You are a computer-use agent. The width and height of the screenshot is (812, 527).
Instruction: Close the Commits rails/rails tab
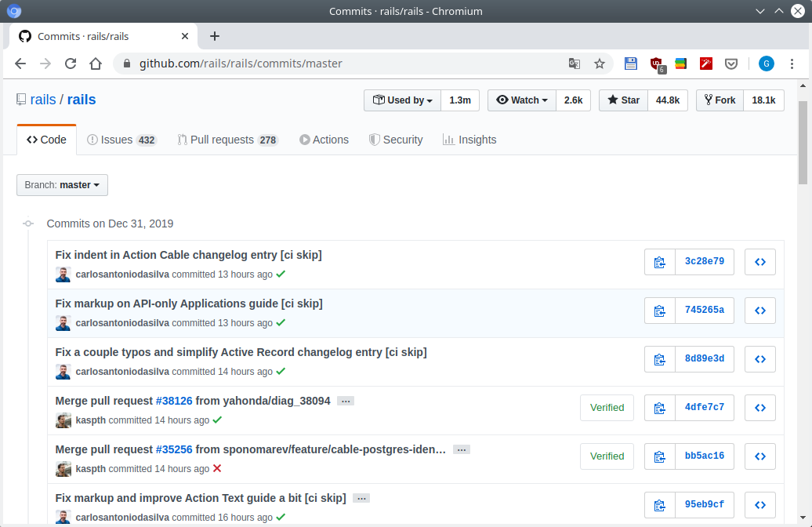pos(185,36)
